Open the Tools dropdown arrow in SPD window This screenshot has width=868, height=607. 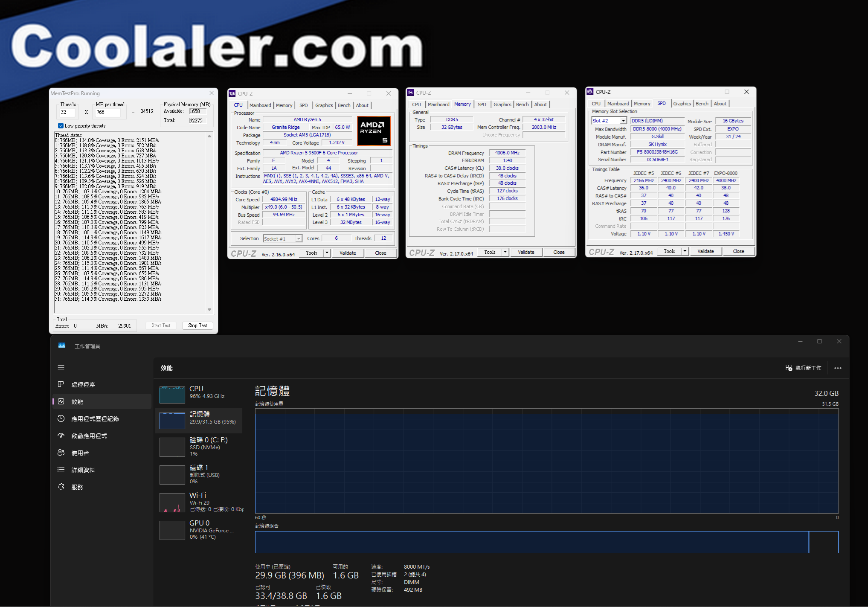(685, 251)
